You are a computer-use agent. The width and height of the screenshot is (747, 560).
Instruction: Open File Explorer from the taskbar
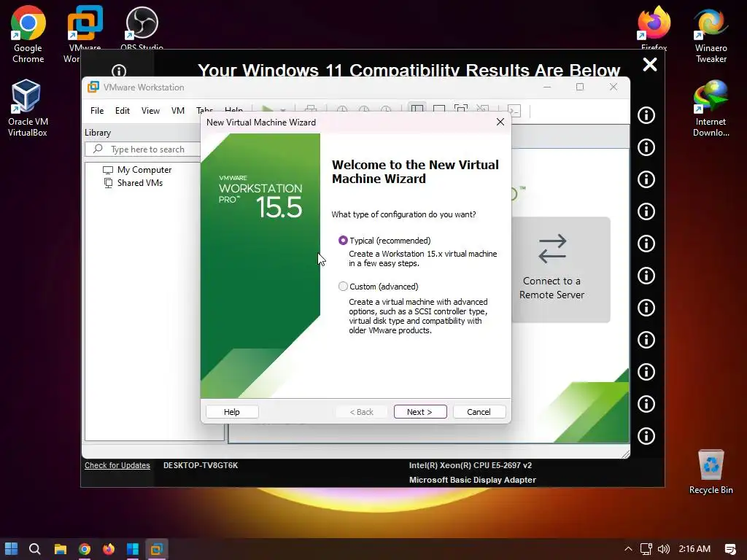pos(60,549)
